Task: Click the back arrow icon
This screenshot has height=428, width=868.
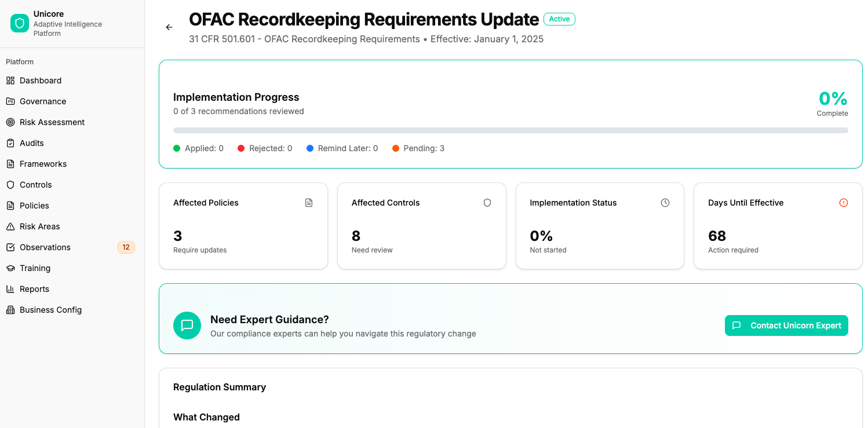Action: tap(169, 27)
